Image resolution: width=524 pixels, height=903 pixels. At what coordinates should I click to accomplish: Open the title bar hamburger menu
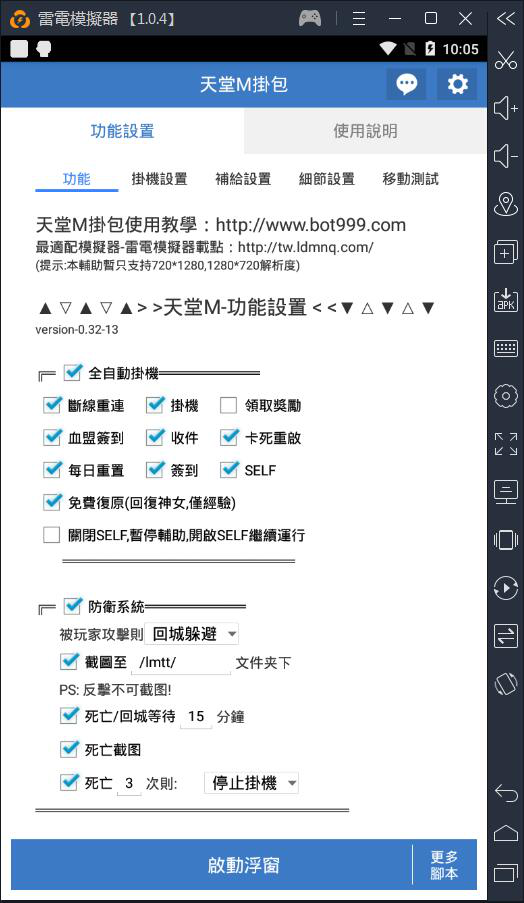(x=359, y=18)
